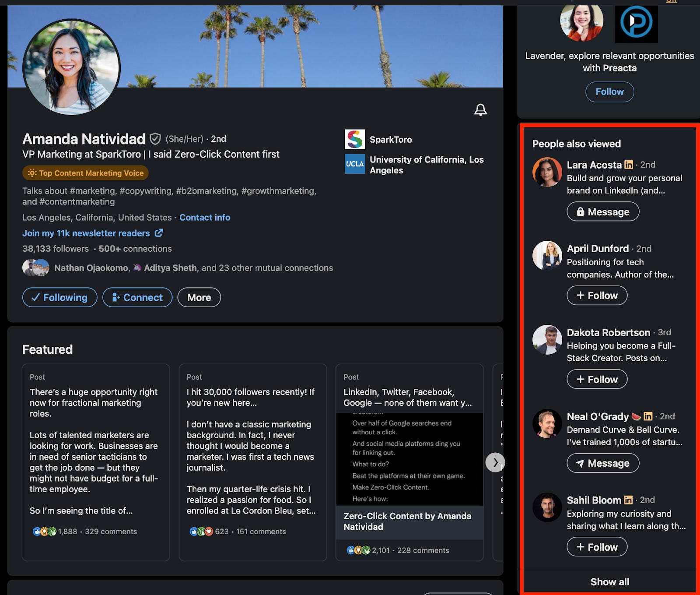Click the notification bell icon on profile
Viewport: 700px width, 595px height.
coord(480,109)
